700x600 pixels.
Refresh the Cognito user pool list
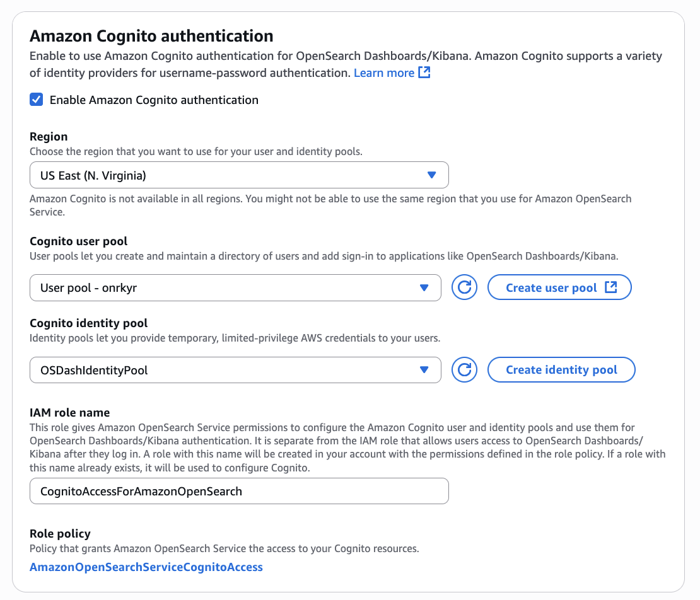coord(465,287)
